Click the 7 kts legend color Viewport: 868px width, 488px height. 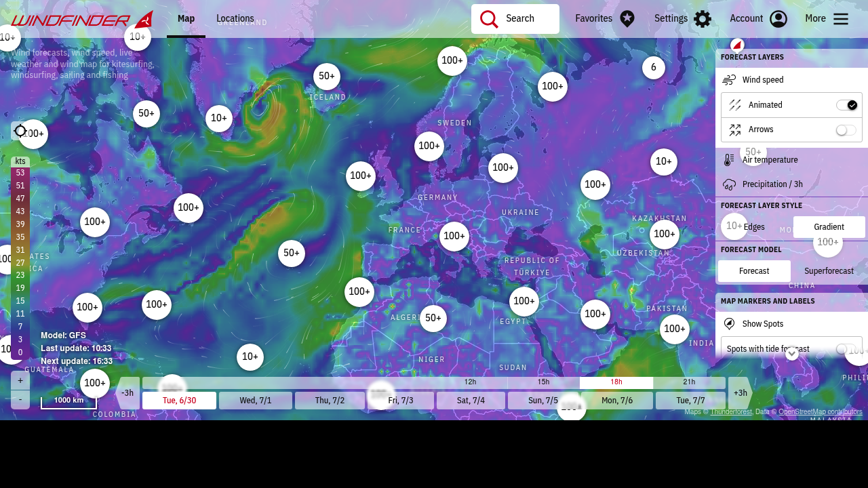click(x=20, y=327)
